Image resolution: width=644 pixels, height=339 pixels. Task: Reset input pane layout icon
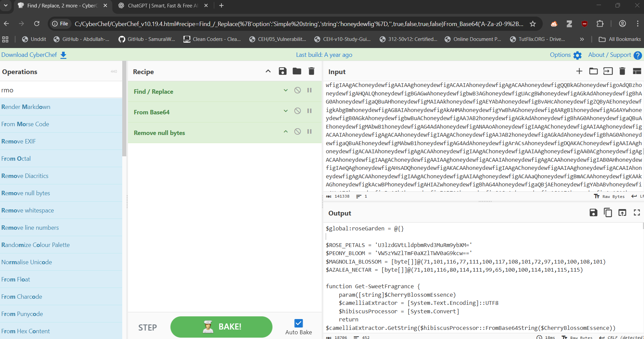coord(637,71)
